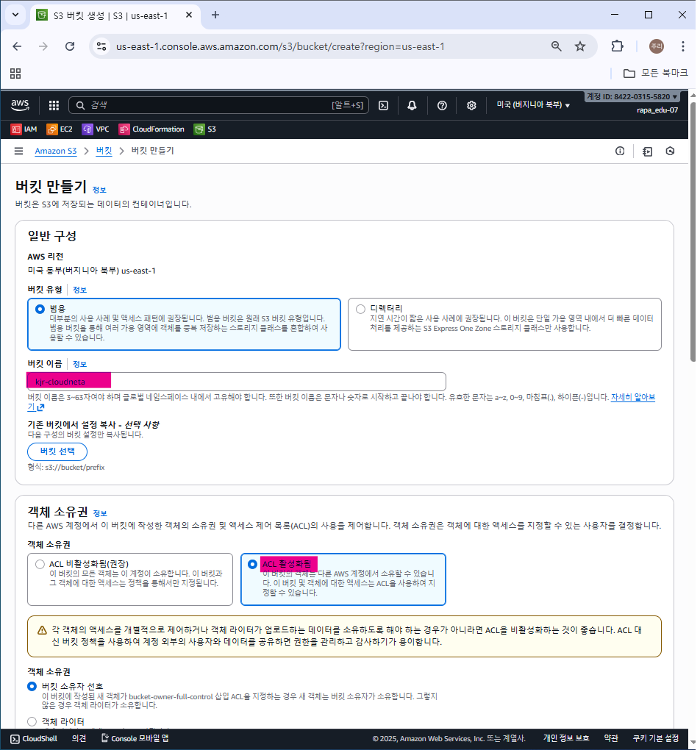Click the browser address bar URL
Screen dimensions: 700x750
click(280, 47)
